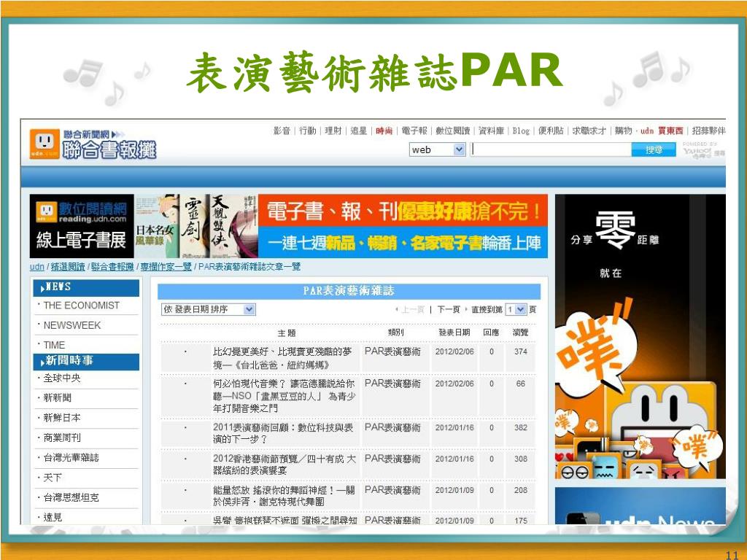
Task: Open the 聯合書報攤 site title
Action: [109, 150]
